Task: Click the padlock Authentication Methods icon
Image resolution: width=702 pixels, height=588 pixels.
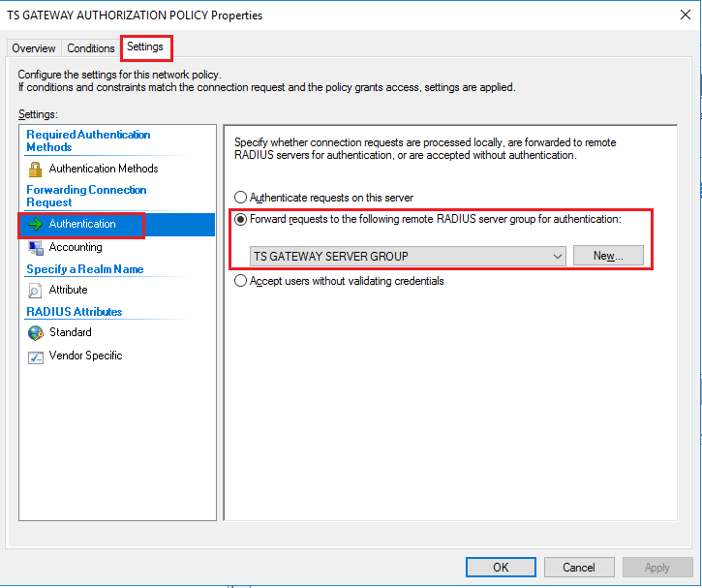Action: [x=36, y=169]
